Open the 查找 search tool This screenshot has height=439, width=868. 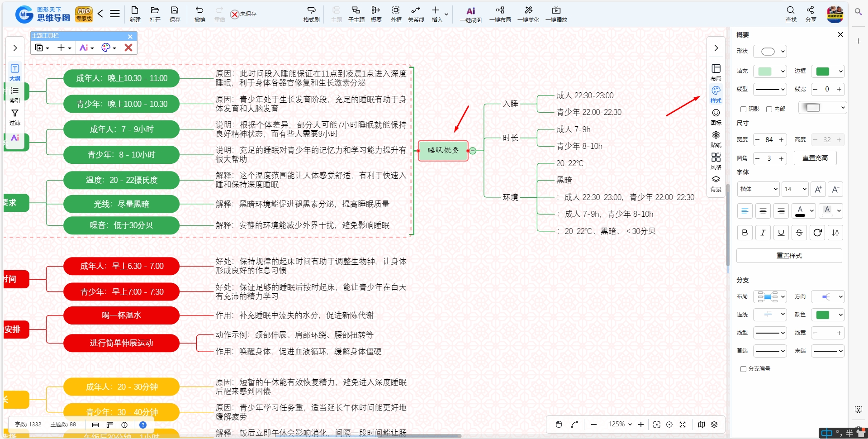791,14
